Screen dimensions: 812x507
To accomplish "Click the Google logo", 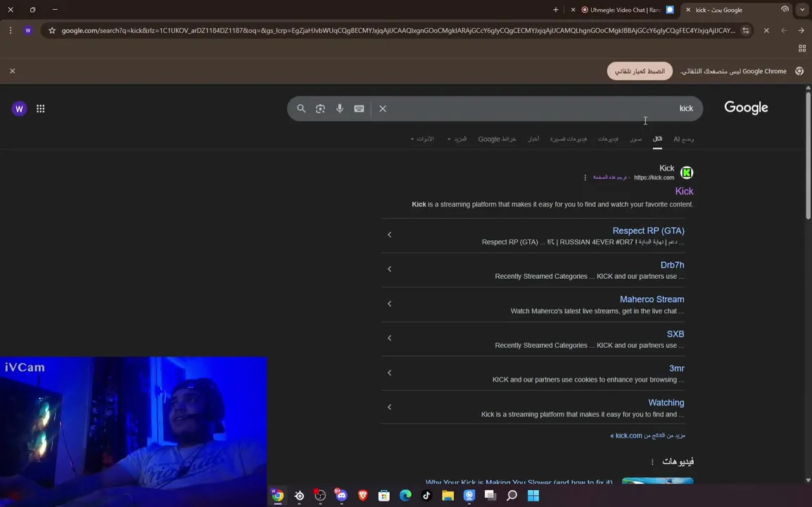I will (746, 108).
